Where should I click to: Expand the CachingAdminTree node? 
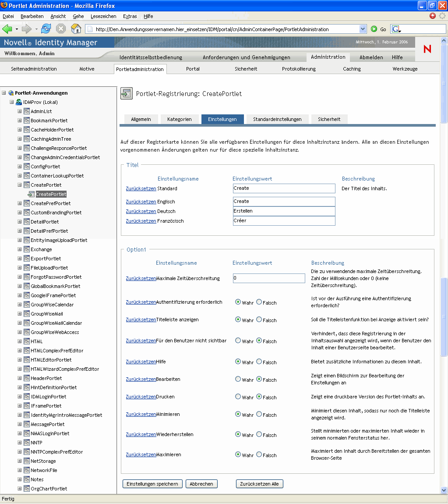coord(19,139)
